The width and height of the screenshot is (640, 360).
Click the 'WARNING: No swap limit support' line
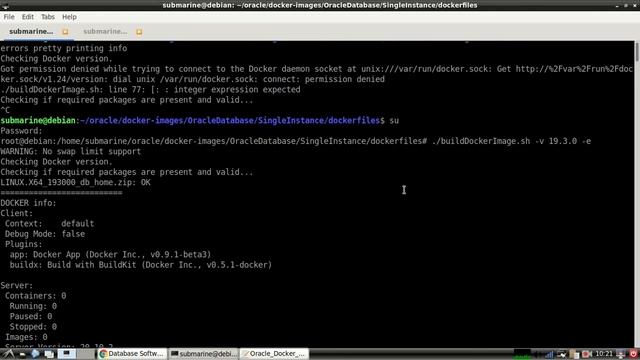click(71, 151)
